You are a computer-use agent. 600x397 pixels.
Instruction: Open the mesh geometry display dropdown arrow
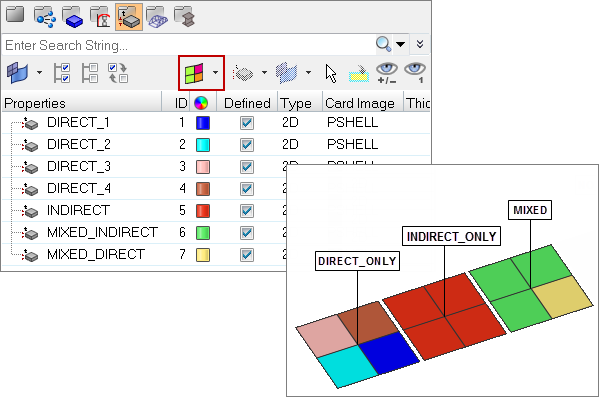coord(308,72)
